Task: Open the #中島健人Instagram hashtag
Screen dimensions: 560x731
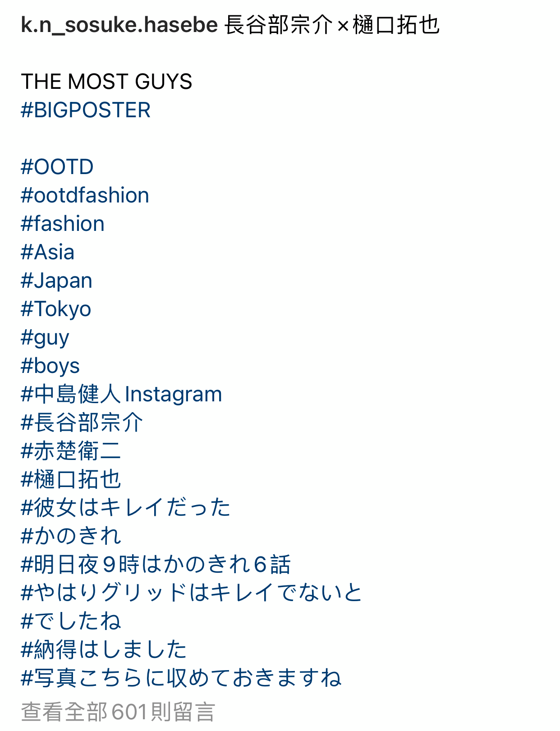Action: (x=121, y=394)
